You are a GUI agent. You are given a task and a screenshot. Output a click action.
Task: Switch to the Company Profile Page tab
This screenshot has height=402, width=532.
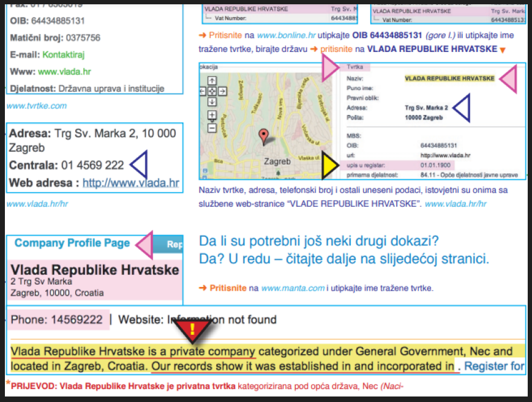(x=72, y=243)
